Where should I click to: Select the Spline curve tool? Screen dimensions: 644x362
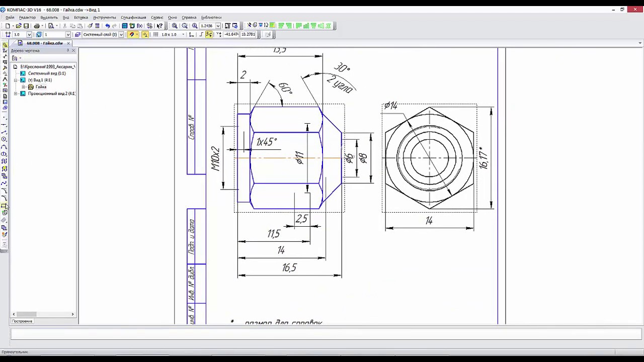(4, 183)
